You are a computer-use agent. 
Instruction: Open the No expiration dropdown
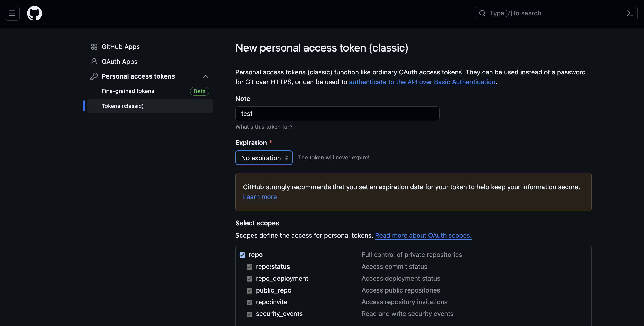[264, 158]
